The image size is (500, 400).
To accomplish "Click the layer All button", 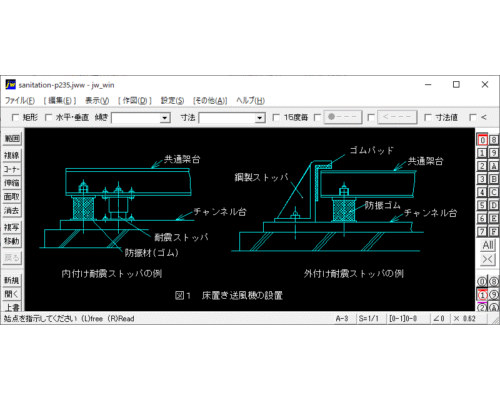I will [x=488, y=245].
